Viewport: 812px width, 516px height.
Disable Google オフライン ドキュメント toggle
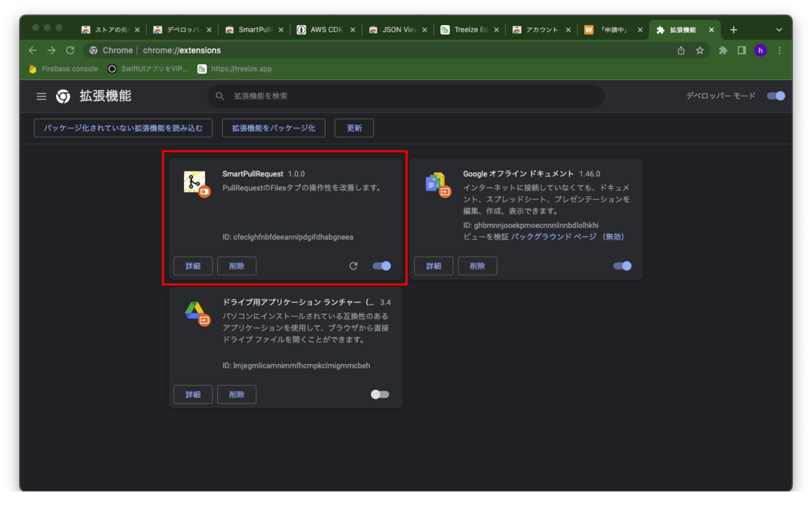[x=623, y=266]
